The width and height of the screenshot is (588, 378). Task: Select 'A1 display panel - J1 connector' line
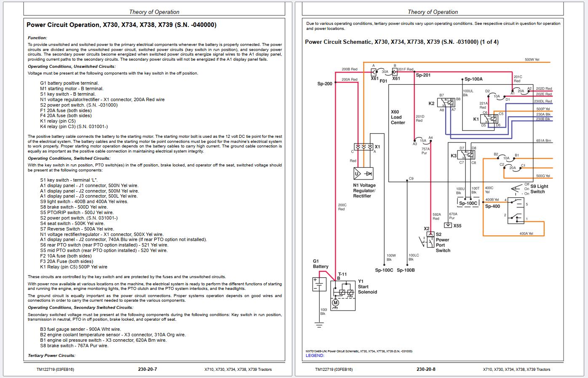point(89,185)
